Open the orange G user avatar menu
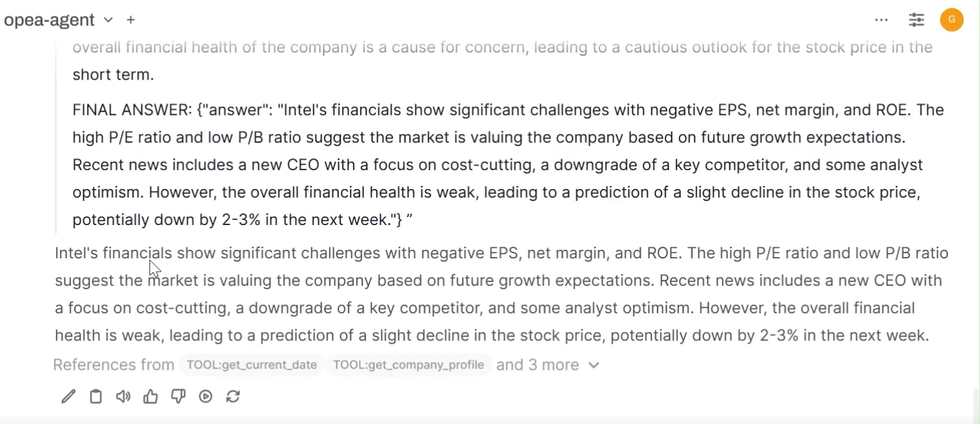This screenshot has height=424, width=980. point(951,20)
